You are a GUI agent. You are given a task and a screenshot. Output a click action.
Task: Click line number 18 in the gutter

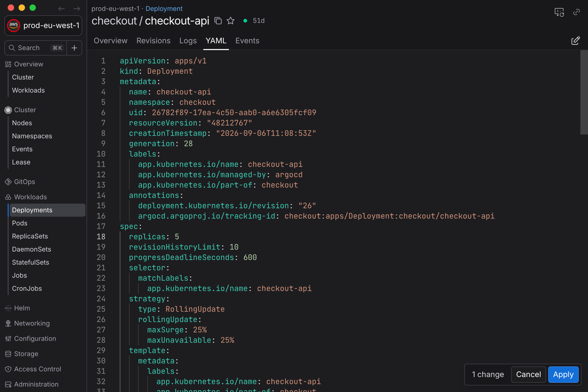[101, 237]
